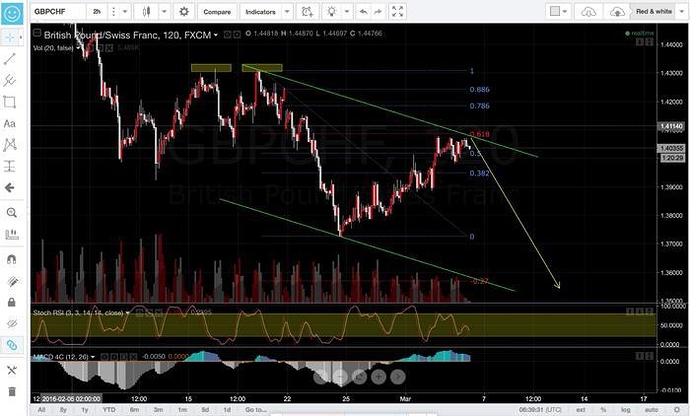The height and width of the screenshot is (416, 690).
Task: Toggle stay in drawing mode pencil
Action: (x=11, y=281)
